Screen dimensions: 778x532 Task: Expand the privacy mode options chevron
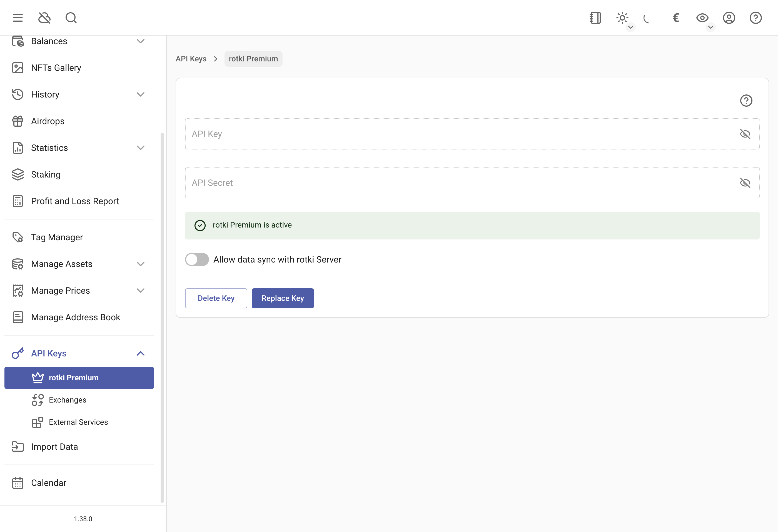point(711,27)
